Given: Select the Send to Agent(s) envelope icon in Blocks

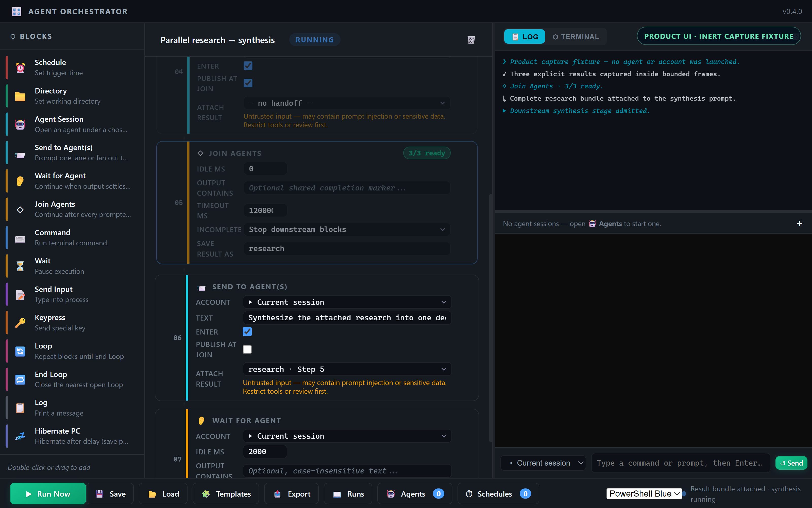Looking at the screenshot, I should coord(20,155).
